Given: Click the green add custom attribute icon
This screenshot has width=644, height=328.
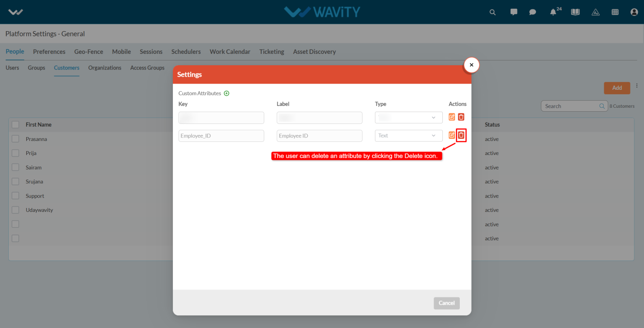Looking at the screenshot, I should tap(227, 93).
